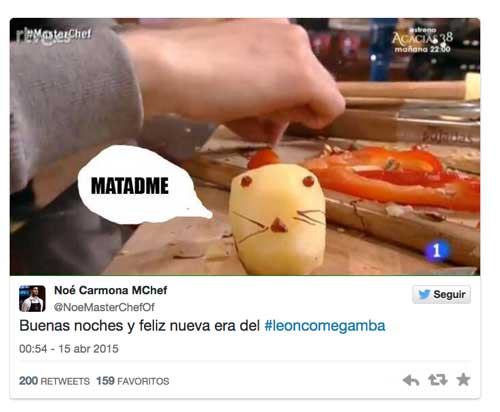View the 200 retweets list
The image size is (500, 412).
pos(54,381)
